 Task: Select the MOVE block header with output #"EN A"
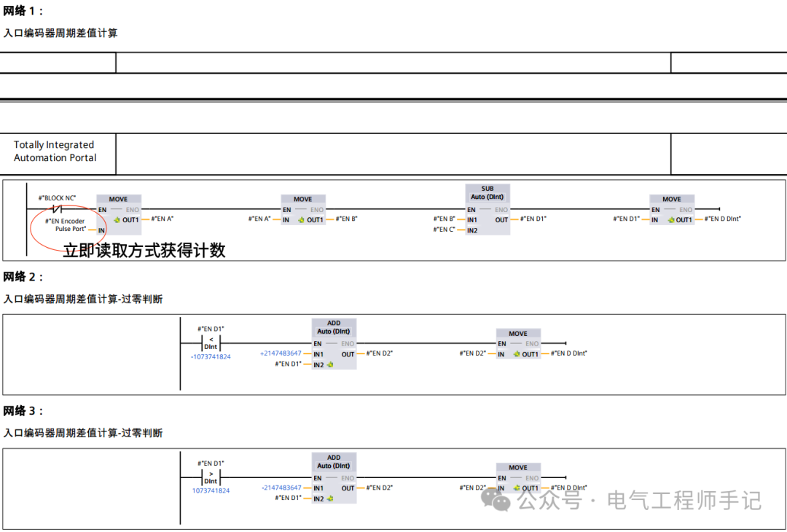[119, 199]
